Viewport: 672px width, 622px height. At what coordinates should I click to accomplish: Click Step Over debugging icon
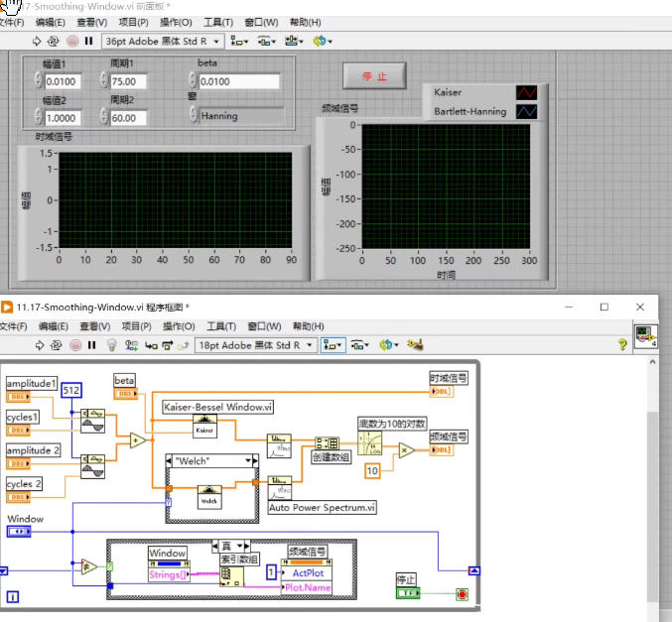pyautogui.click(x=167, y=345)
